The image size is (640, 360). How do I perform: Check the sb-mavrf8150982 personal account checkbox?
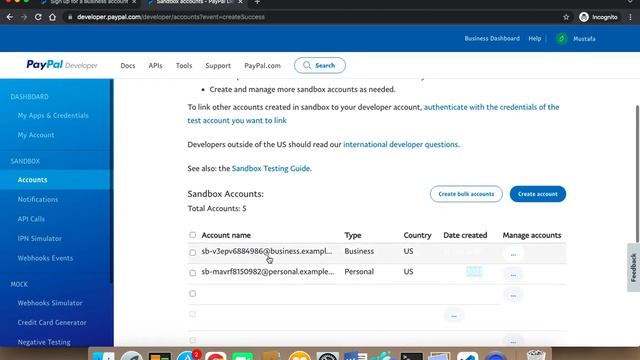point(193,273)
